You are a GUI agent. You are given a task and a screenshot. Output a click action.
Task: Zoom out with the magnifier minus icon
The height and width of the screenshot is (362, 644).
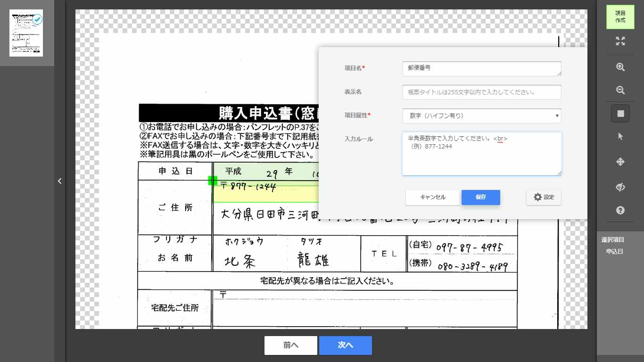coord(620,90)
